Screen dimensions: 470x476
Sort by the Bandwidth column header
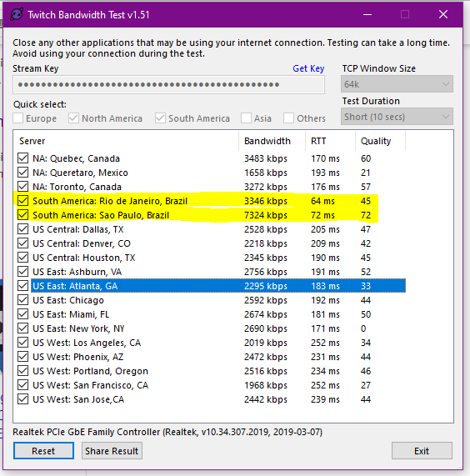coord(272,141)
